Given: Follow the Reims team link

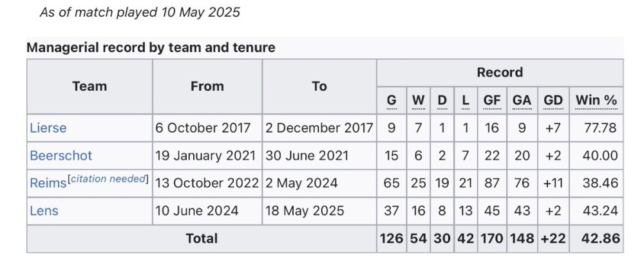Looking at the screenshot, I should pos(48,183).
